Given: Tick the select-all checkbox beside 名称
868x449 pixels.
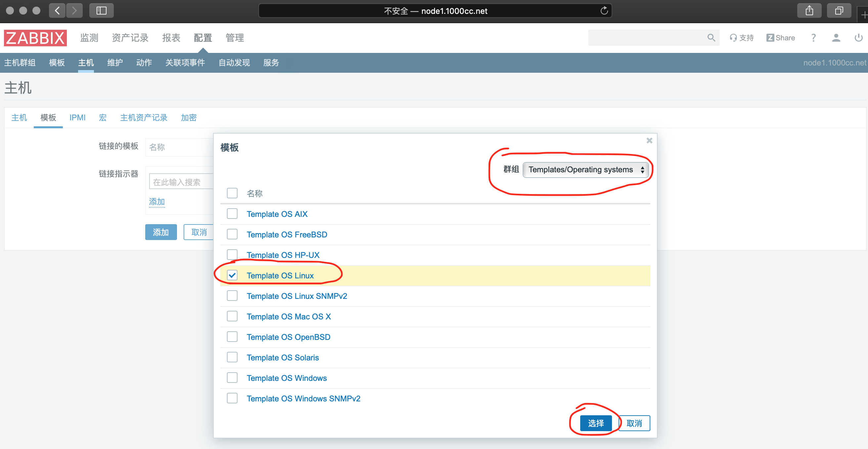Looking at the screenshot, I should (x=232, y=193).
